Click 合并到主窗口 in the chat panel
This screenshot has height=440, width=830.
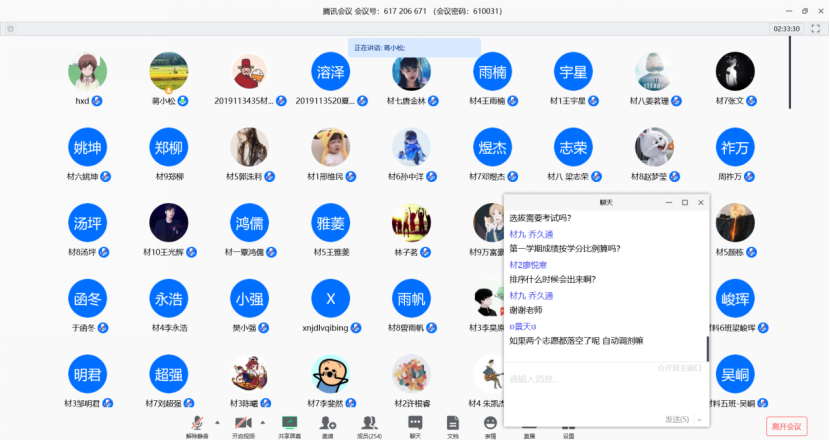[680, 368]
